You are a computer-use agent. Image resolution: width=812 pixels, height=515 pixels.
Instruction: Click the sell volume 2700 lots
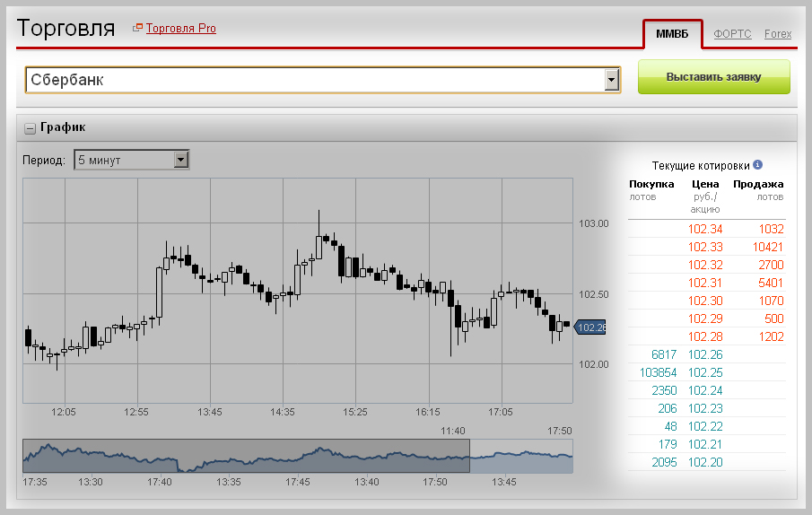771,265
